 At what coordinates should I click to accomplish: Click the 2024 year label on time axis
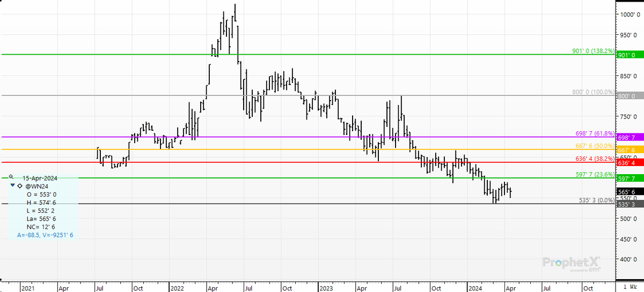point(474,288)
